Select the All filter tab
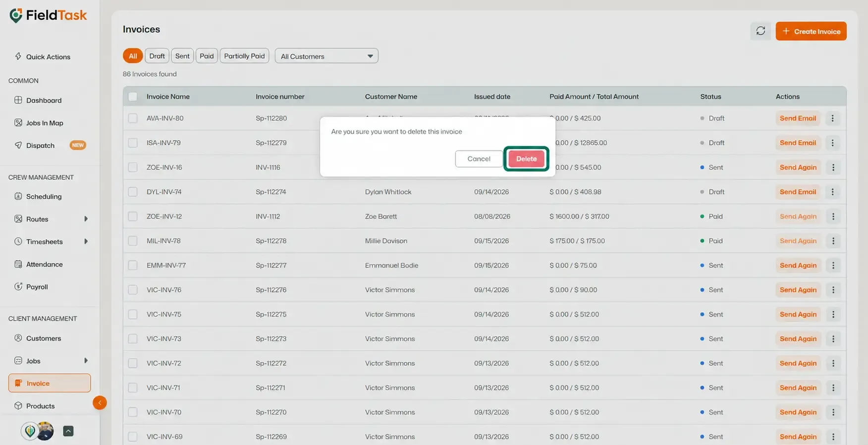This screenshot has height=445, width=868. [133, 56]
